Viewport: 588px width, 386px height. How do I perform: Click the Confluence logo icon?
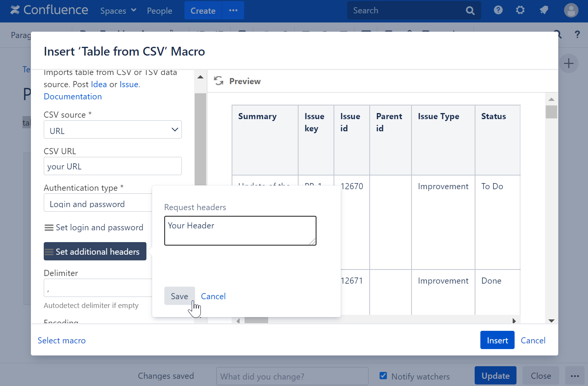[15, 10]
